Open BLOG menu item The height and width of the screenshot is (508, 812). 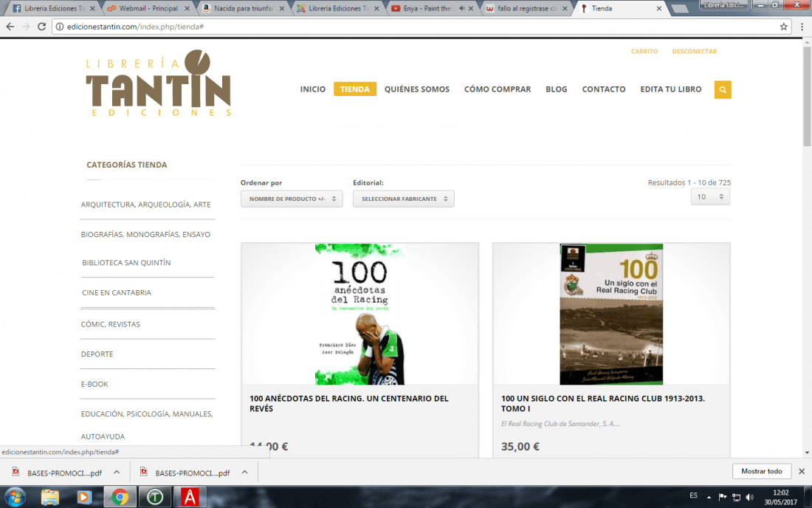coord(556,89)
